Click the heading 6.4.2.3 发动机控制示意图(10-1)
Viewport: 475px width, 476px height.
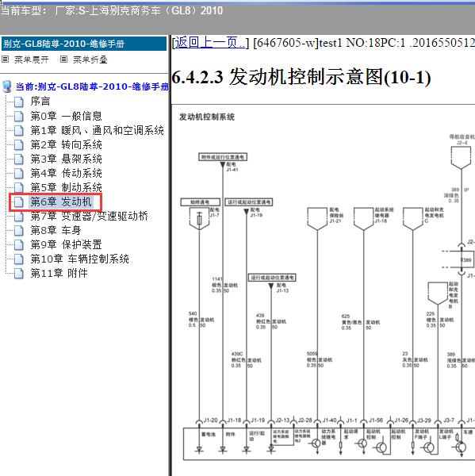point(301,77)
